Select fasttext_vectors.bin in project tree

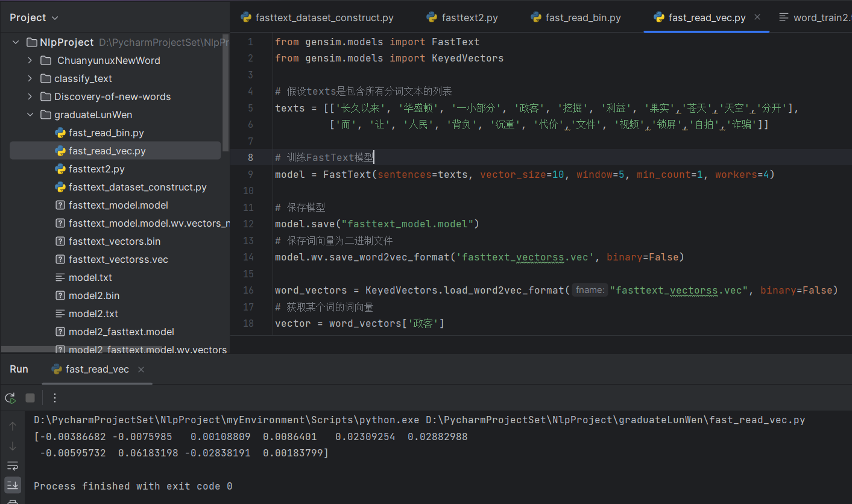[115, 241]
